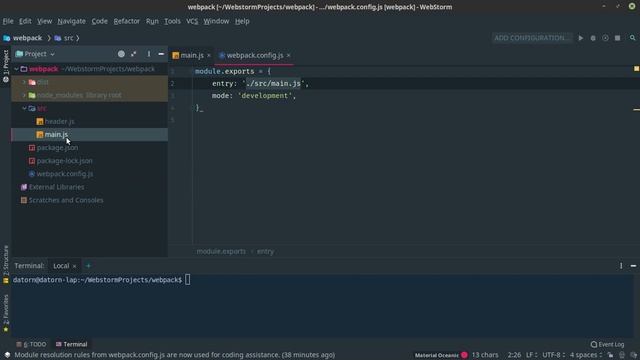Click entry in editor breadcrumb
640x360 pixels.
[265, 251]
